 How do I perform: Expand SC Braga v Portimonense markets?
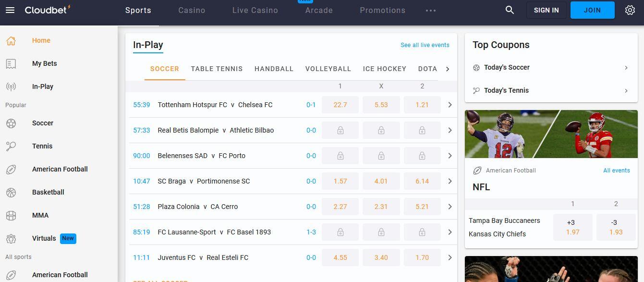450,181
